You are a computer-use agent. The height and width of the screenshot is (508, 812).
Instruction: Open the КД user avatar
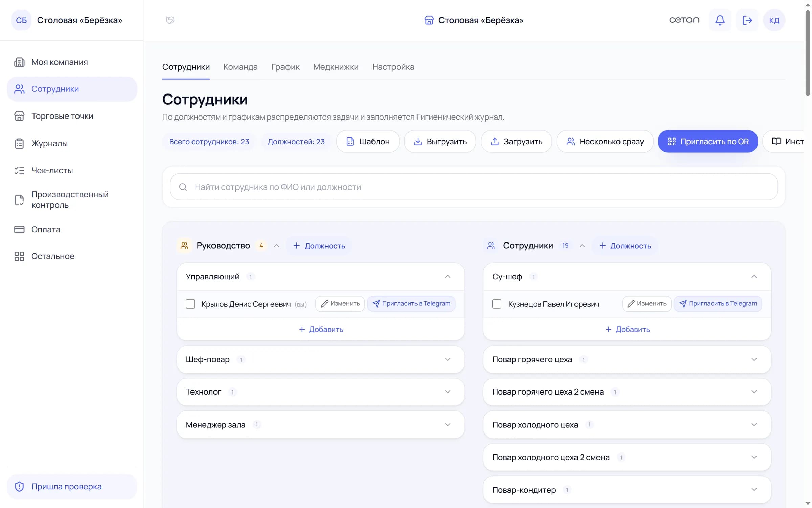[774, 20]
